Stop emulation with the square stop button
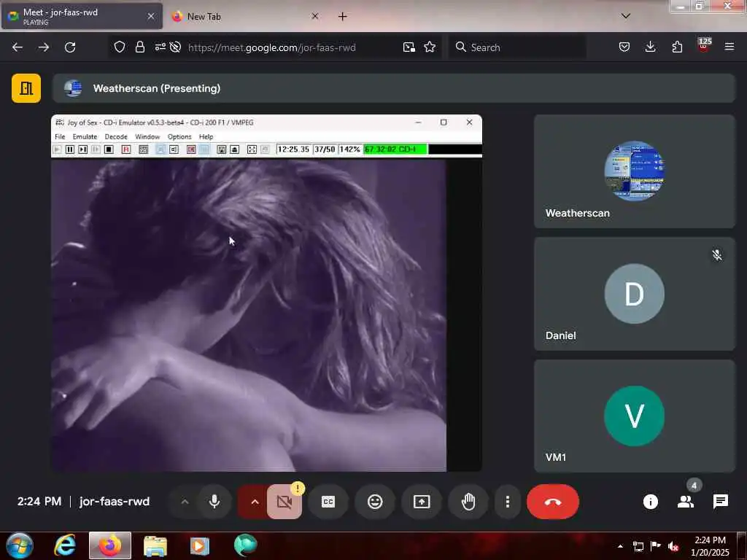The image size is (747, 560). point(109,149)
